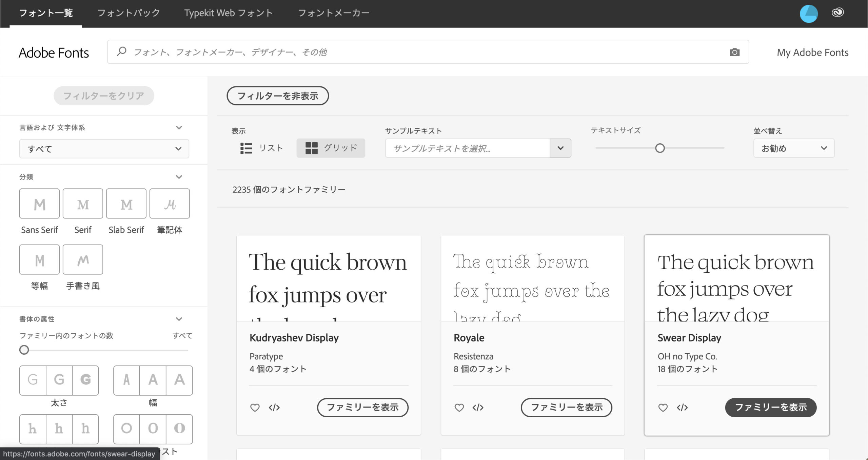The image size is (868, 460).
Task: Collapse the 分類 section chevron
Action: (179, 177)
